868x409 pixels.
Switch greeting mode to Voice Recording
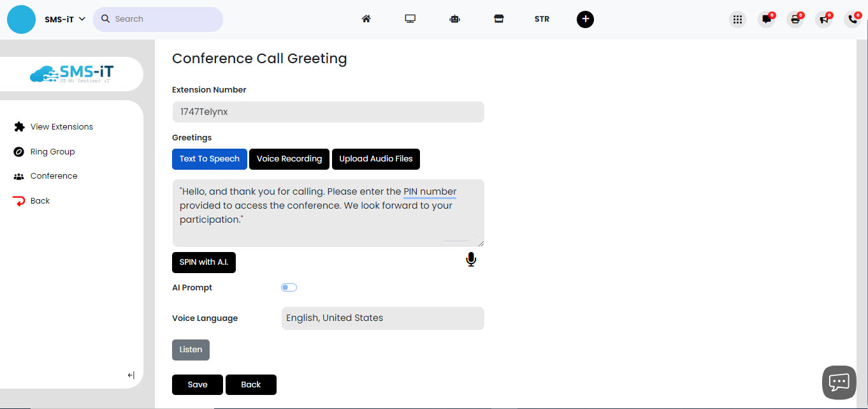point(289,159)
